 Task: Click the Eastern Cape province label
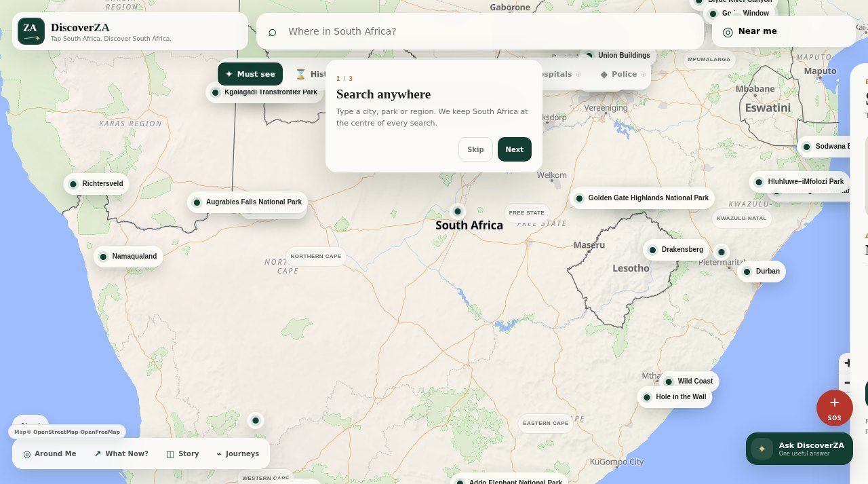tap(546, 423)
